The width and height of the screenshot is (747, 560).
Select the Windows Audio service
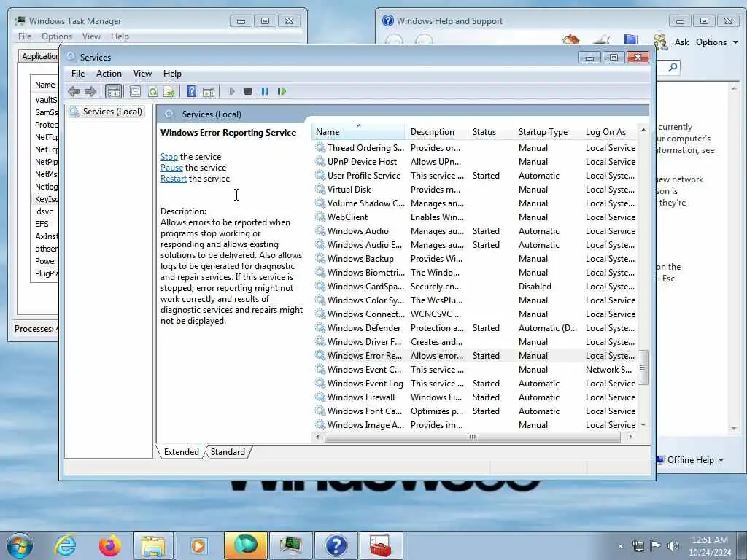pyautogui.click(x=475, y=231)
